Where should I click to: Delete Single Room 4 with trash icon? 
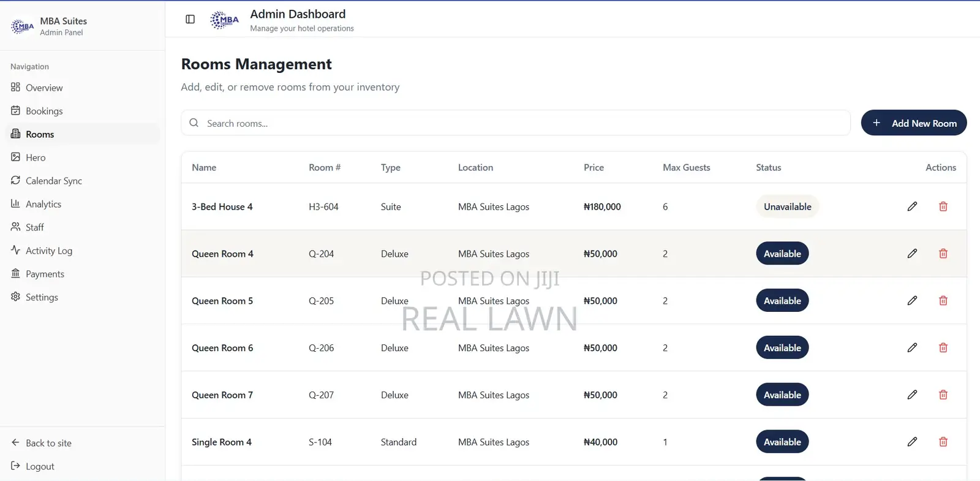point(943,442)
